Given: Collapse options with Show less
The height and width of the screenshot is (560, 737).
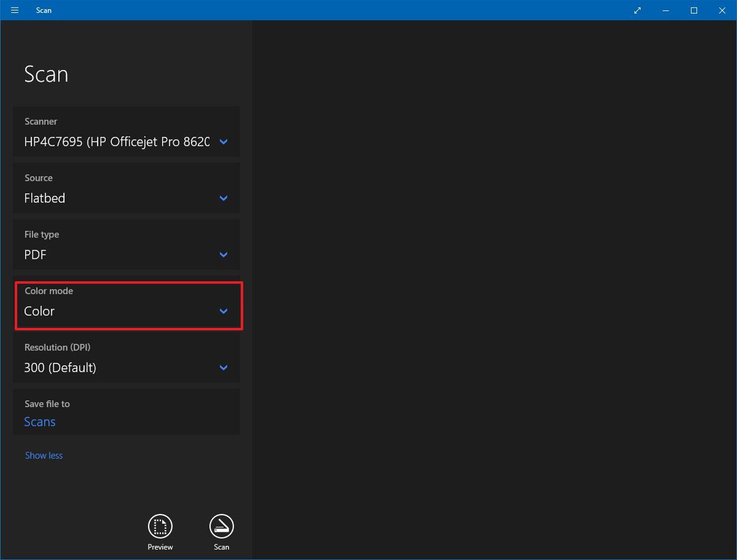Looking at the screenshot, I should click(x=44, y=455).
